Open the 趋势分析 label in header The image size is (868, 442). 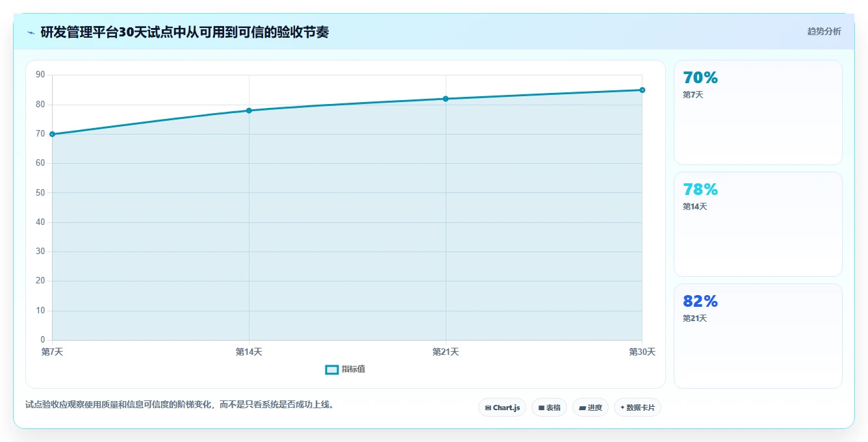[x=824, y=31]
